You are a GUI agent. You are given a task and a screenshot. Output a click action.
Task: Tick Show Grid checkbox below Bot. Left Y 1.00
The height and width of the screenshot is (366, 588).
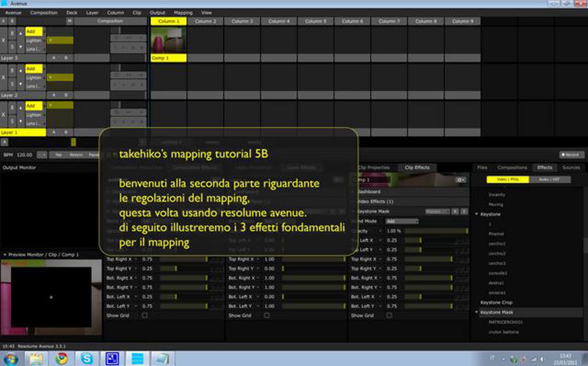(267, 315)
